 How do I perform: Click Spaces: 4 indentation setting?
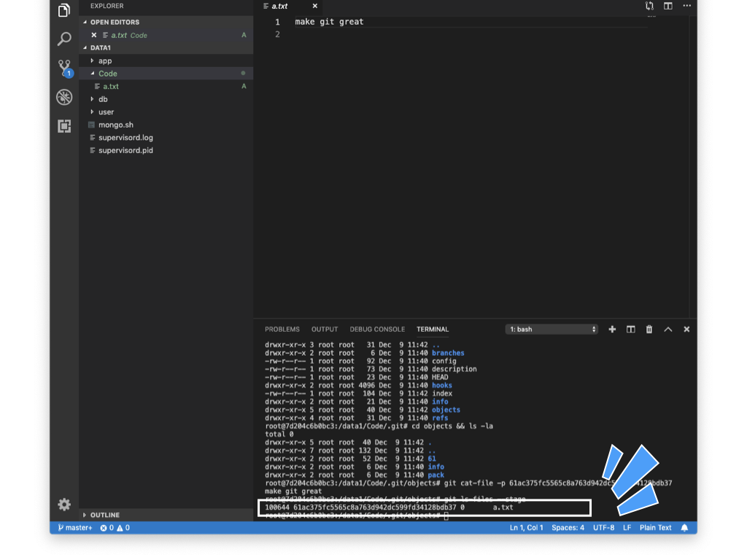click(568, 528)
